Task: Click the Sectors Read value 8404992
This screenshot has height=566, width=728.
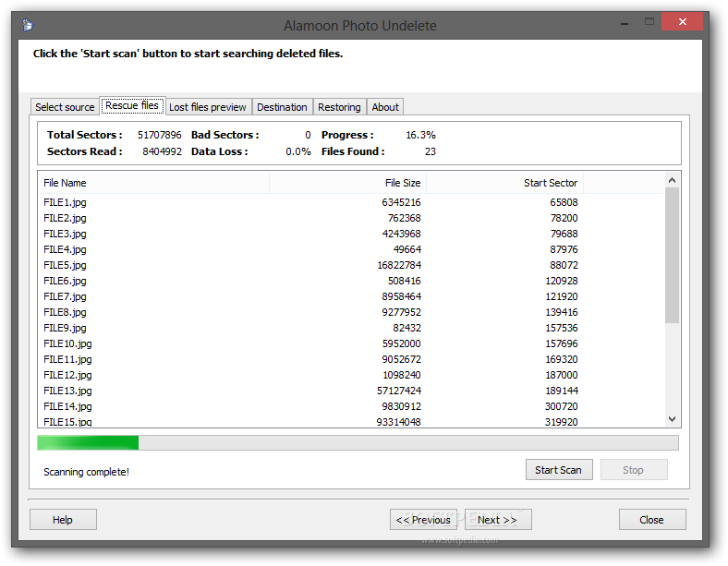Action: [162, 151]
